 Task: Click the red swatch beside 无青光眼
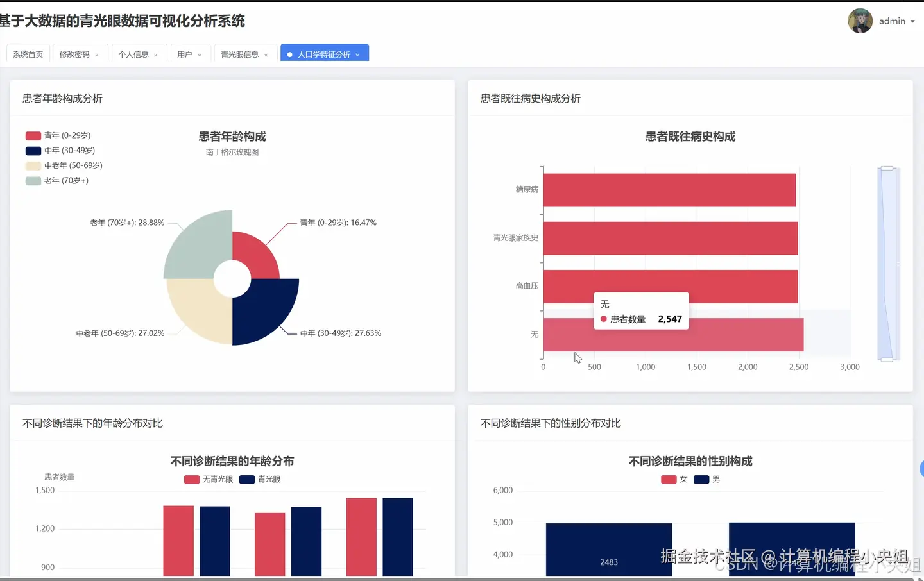(x=191, y=479)
